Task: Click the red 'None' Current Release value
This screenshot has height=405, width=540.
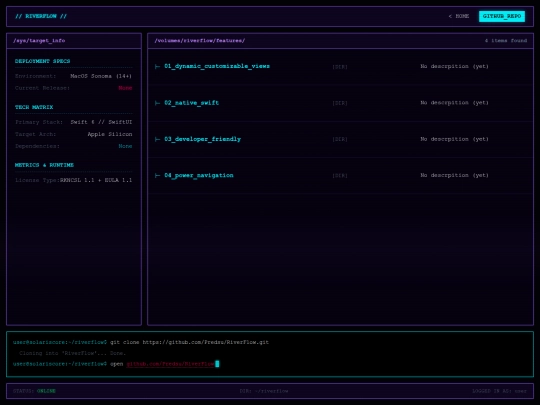Action: [x=125, y=88]
